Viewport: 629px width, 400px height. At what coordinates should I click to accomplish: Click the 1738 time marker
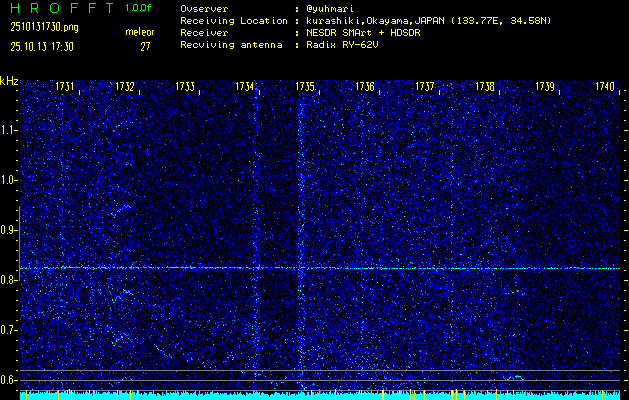[x=485, y=88]
